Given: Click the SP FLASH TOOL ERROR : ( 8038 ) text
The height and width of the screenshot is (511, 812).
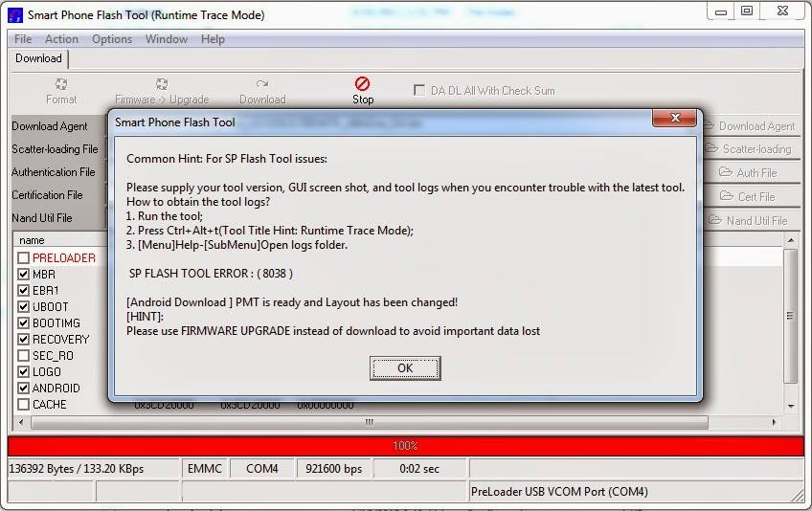Looking at the screenshot, I should point(211,274).
